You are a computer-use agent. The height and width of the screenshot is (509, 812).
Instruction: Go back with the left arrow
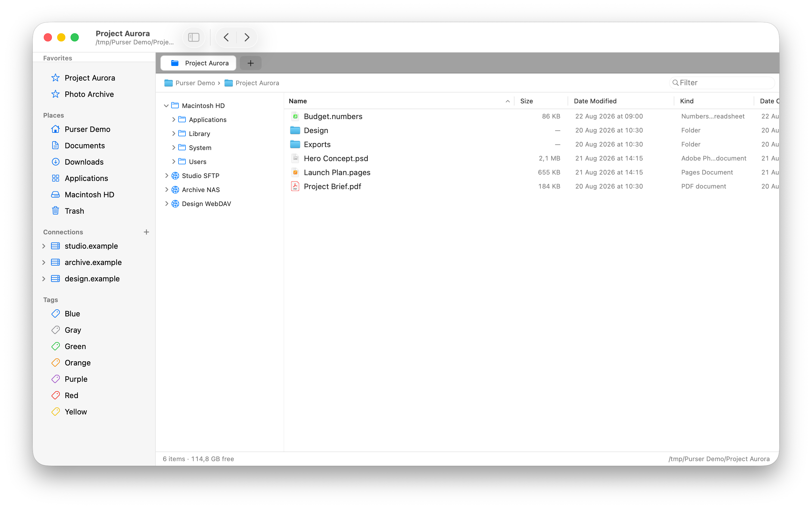[226, 37]
